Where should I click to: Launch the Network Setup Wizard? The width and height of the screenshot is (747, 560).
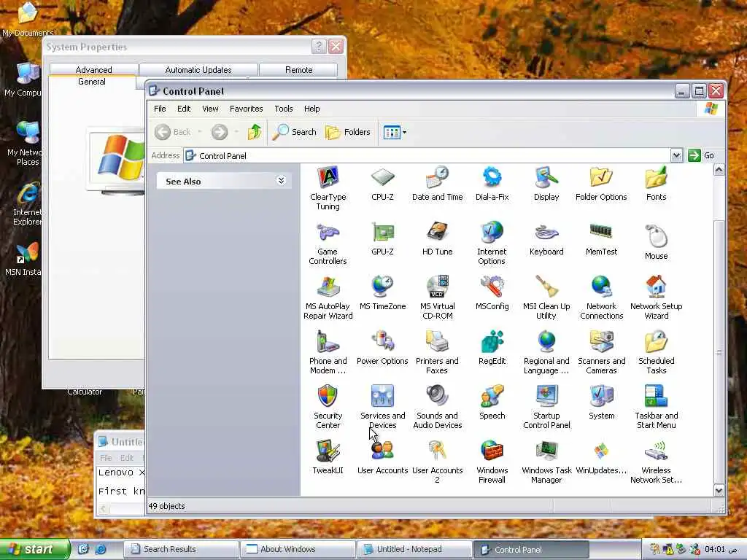tap(656, 297)
